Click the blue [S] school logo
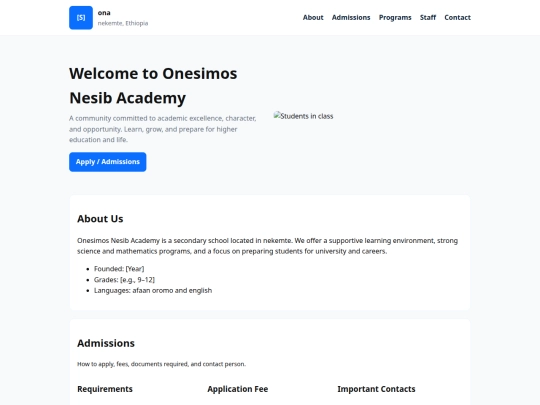 coord(81,18)
